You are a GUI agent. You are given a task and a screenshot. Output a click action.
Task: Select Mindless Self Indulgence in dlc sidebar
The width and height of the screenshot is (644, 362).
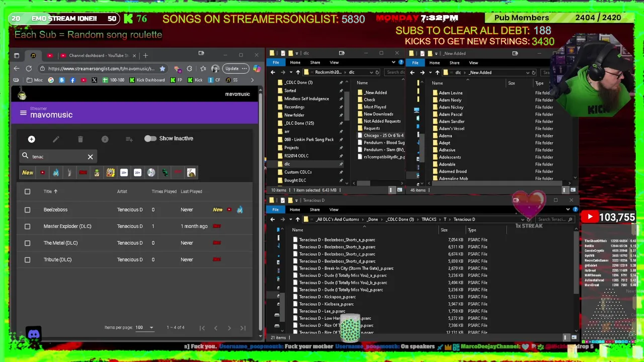point(306,99)
